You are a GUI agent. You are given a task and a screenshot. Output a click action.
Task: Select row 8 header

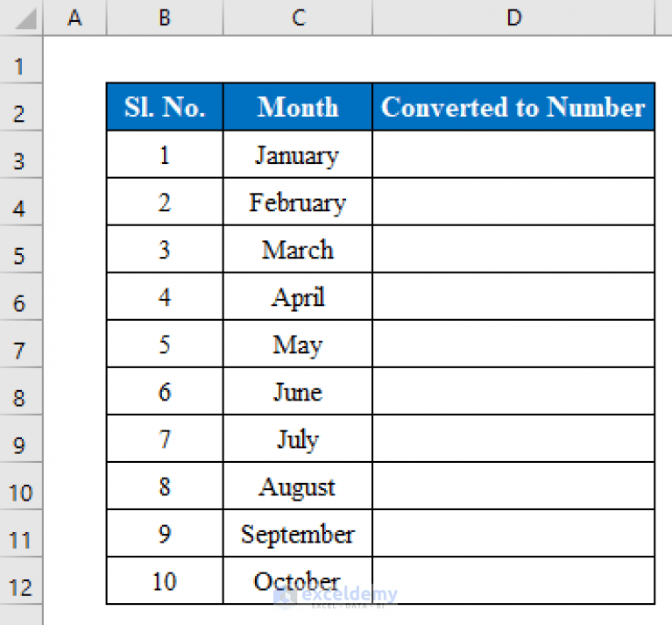pos(21,391)
